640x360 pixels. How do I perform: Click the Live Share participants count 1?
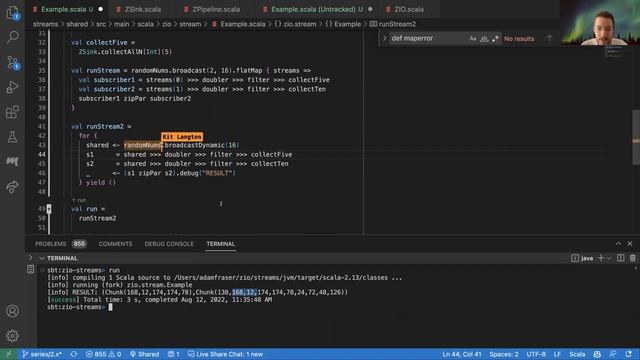pyautogui.click(x=173, y=354)
